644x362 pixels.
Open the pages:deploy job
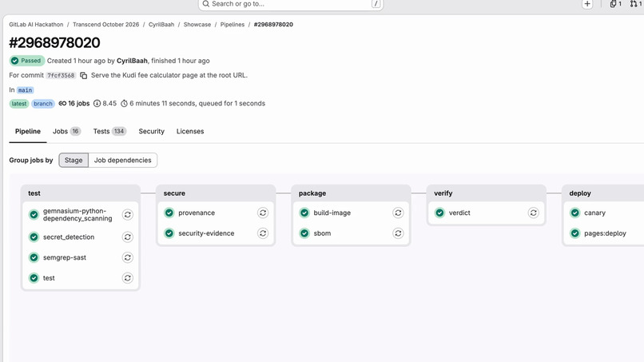coord(605,233)
